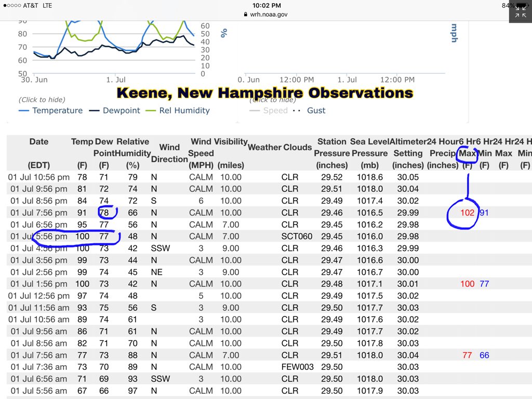Tap the 10:02 PM clock in the status bar
The image size is (532, 399).
tap(267, 5)
